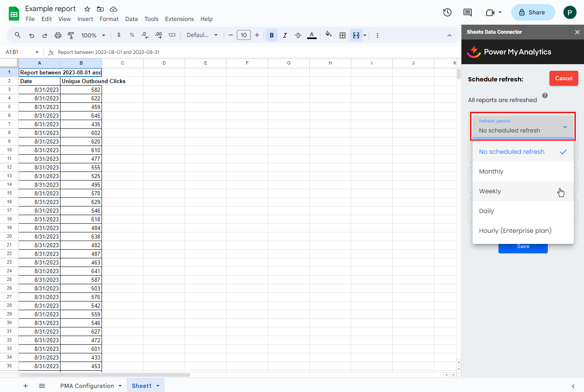The height and width of the screenshot is (392, 584).
Task: Apply strikethrough formatting
Action: point(298,35)
